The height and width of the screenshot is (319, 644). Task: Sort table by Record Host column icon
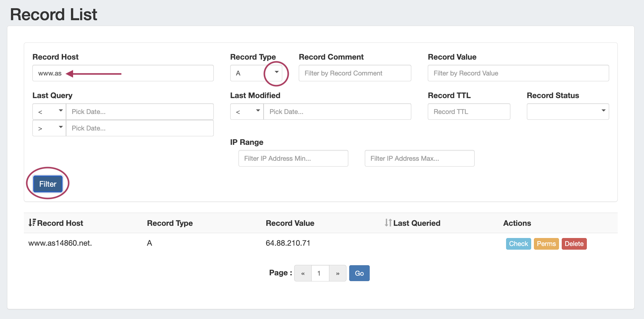32,223
